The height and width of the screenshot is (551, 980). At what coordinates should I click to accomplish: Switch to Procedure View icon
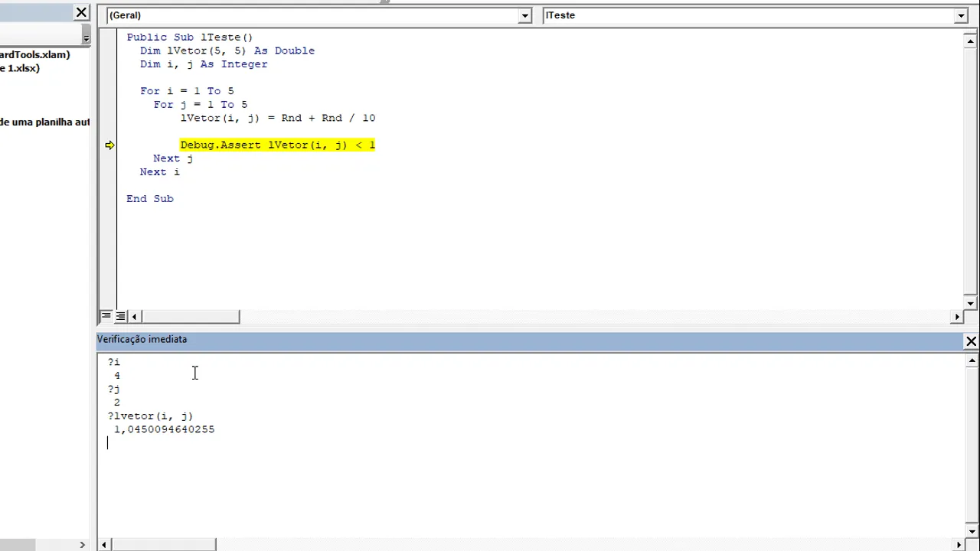[x=106, y=316]
